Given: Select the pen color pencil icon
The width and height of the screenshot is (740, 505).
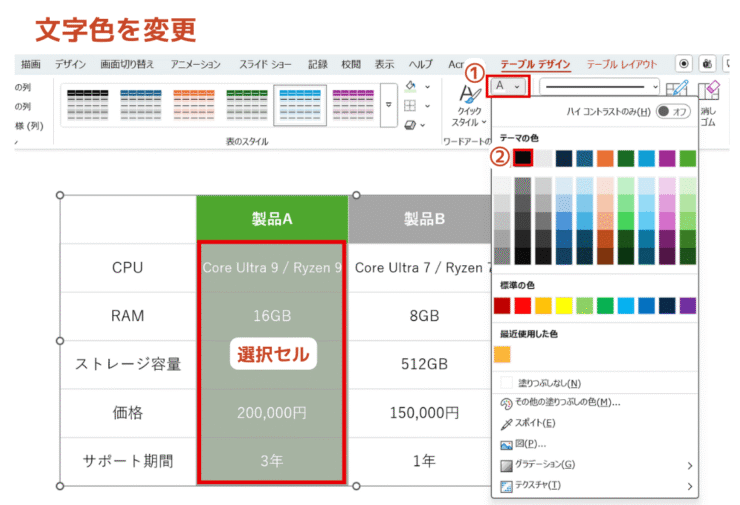Looking at the screenshot, I should pos(682,90).
